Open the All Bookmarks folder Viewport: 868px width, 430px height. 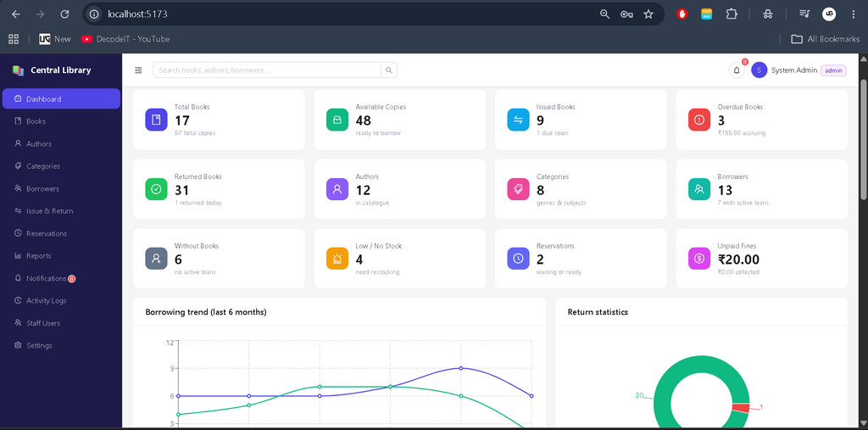coord(826,39)
